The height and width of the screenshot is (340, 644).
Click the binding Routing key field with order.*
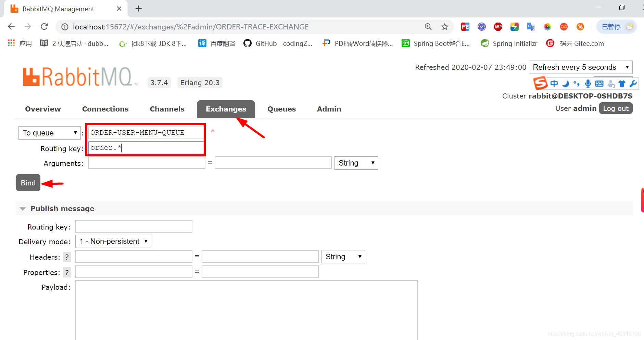pos(147,148)
